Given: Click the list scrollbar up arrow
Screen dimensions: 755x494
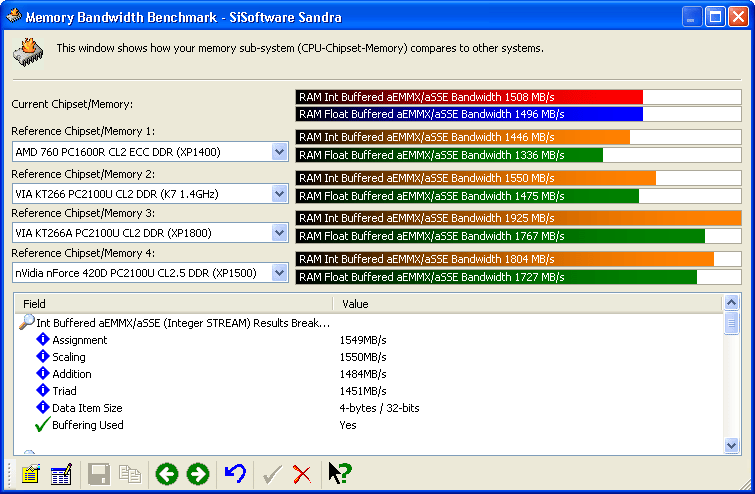Looking at the screenshot, I should pos(731,302).
